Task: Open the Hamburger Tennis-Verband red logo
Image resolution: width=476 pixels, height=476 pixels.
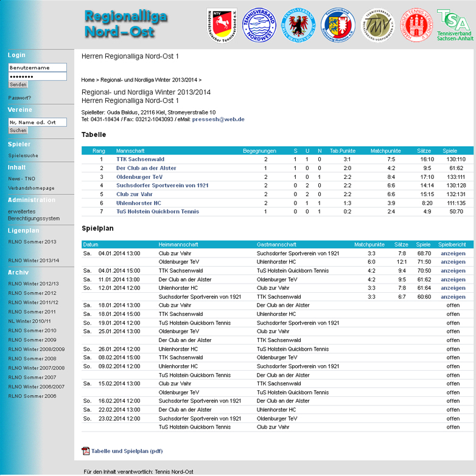Action: pyautogui.click(x=416, y=25)
